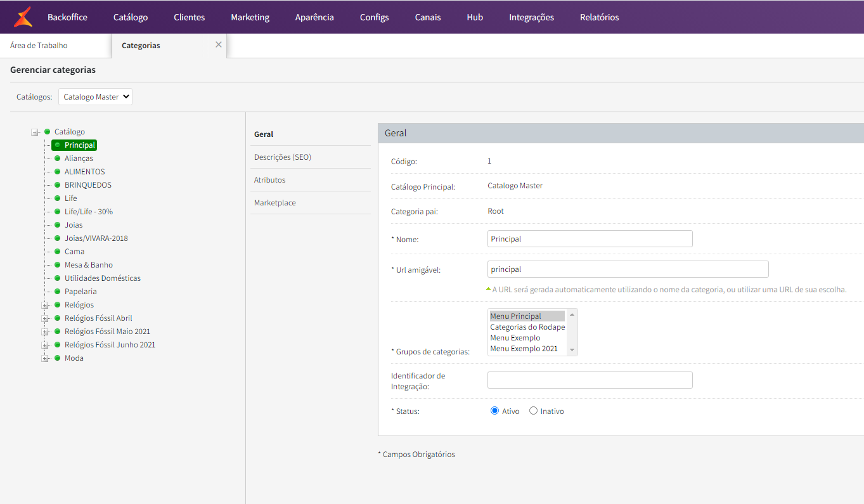Click the Identificador de Integração field
864x504 pixels.
click(590, 380)
